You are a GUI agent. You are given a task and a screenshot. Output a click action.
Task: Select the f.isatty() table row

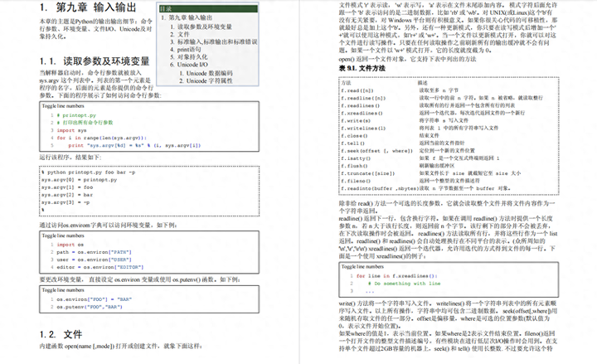449,158
